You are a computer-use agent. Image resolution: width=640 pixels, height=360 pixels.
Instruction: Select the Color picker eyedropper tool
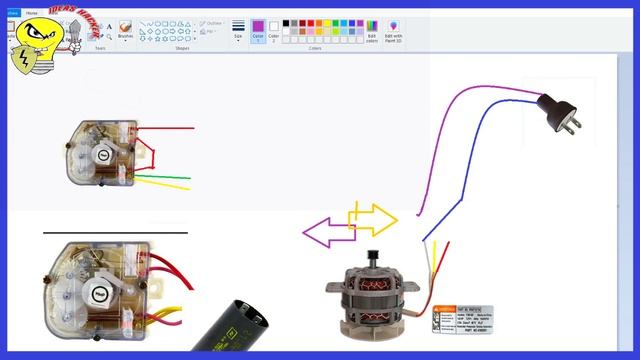(101, 36)
